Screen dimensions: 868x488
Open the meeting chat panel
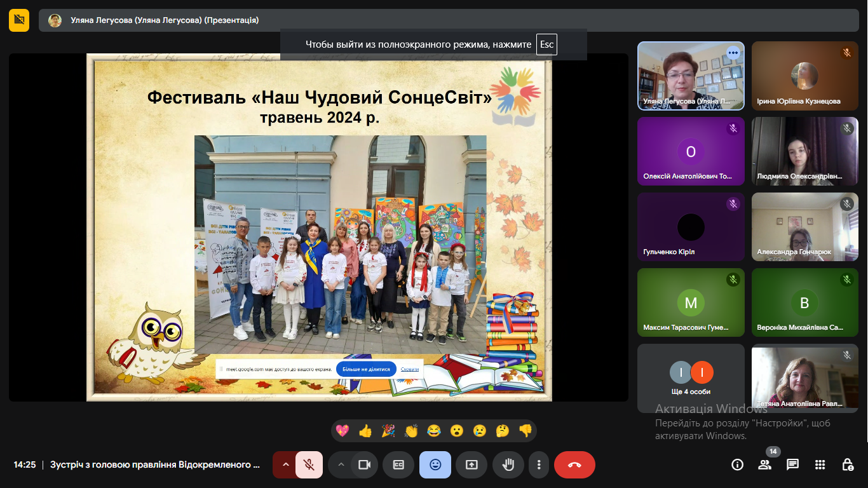[792, 464]
